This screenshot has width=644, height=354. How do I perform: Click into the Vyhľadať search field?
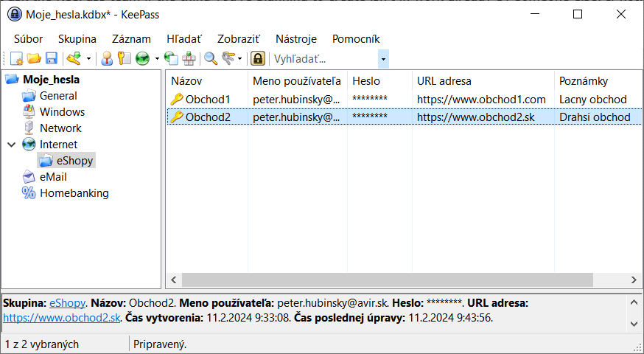324,59
